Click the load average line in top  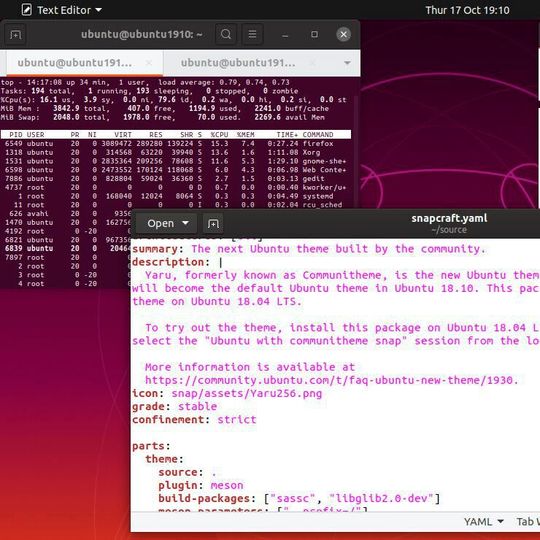pyautogui.click(x=145, y=82)
